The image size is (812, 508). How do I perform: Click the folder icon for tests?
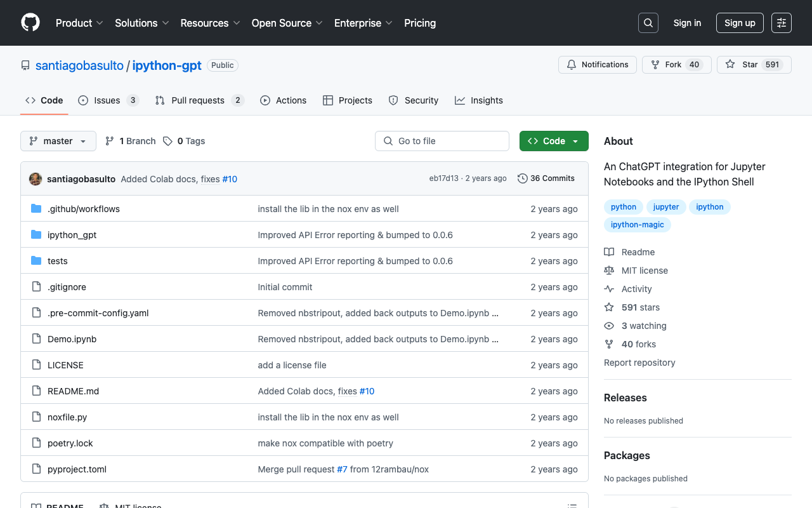coord(36,261)
